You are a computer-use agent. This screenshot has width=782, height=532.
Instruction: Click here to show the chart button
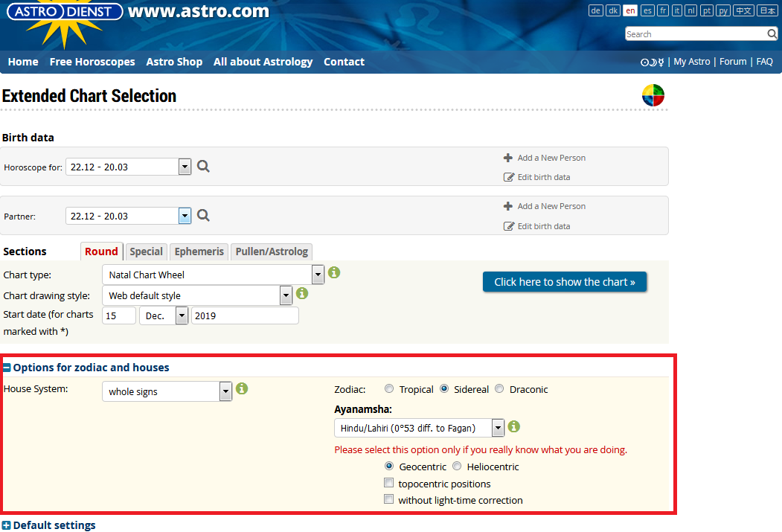click(564, 282)
